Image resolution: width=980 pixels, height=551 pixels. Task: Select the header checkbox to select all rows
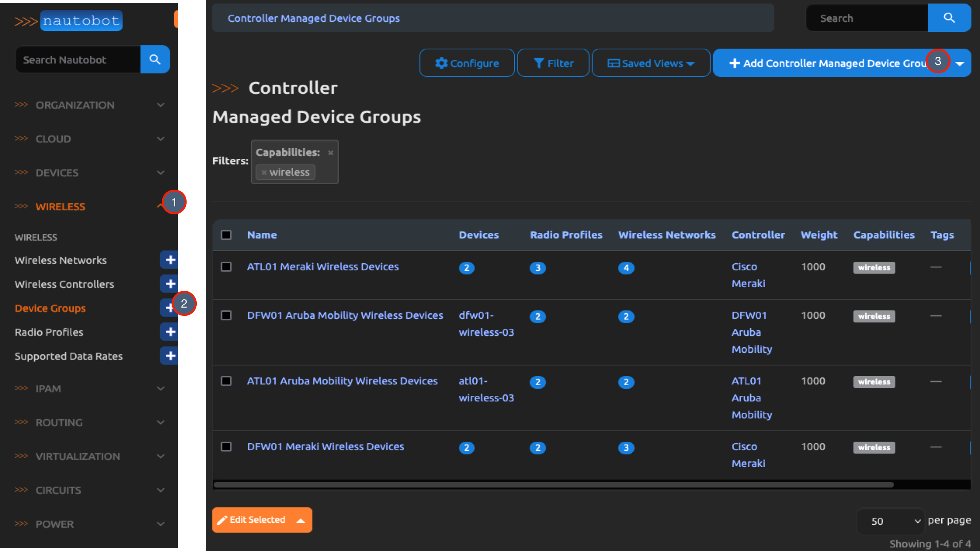226,234
